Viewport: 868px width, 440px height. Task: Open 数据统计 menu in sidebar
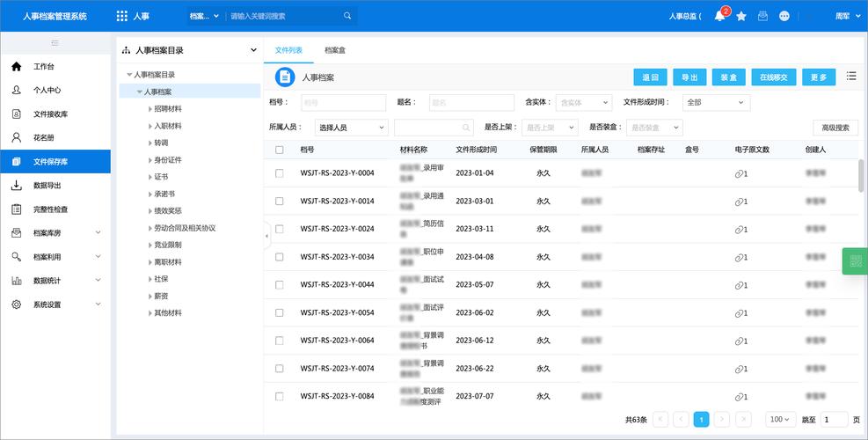pyautogui.click(x=55, y=281)
